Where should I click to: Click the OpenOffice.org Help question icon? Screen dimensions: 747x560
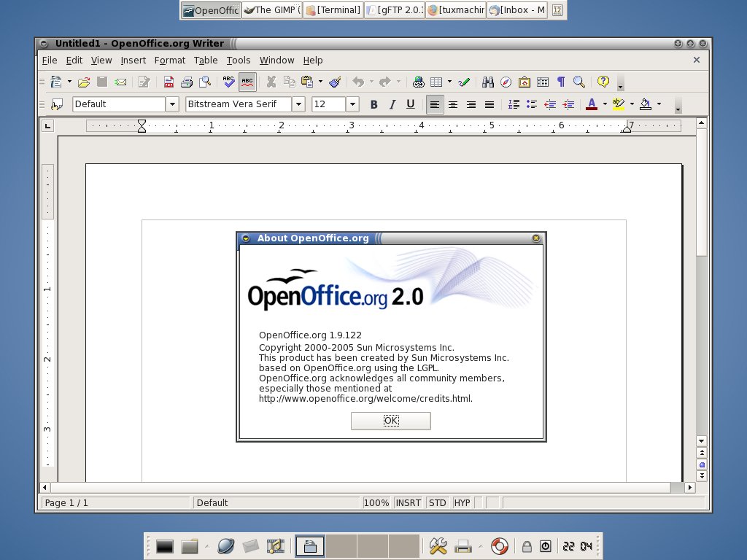coord(603,82)
